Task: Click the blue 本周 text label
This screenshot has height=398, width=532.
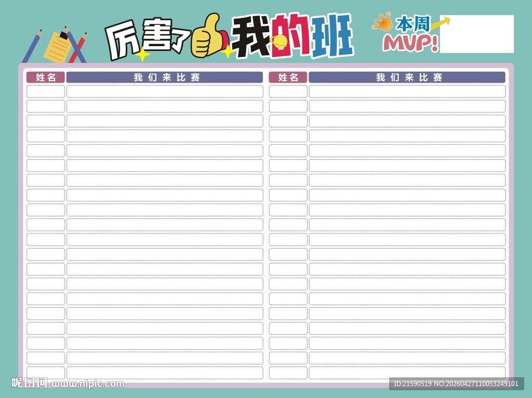Action: (x=413, y=24)
